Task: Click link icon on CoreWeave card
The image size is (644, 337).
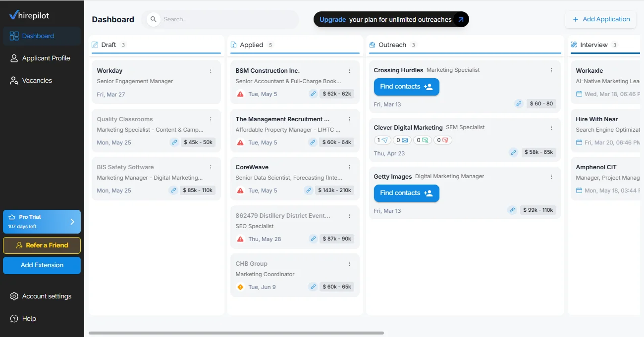Action: coord(309,191)
